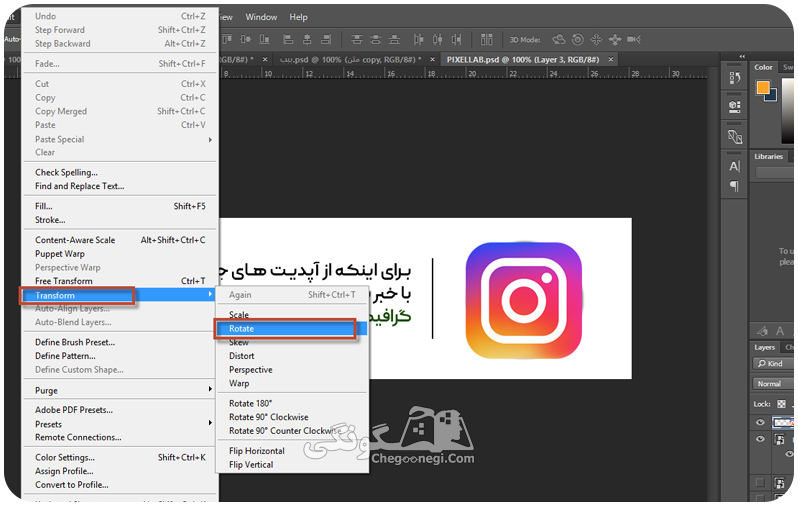Select the 3D scale camera icon

(x=634, y=39)
